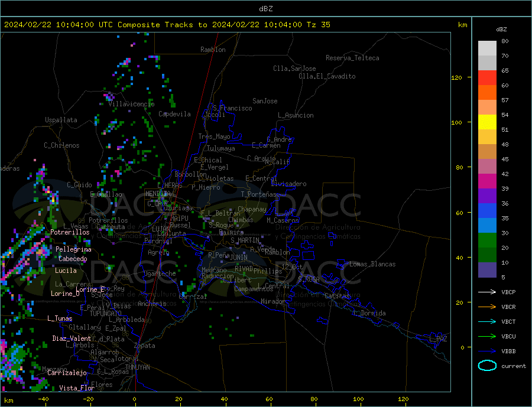Click the Zapata location label

(x=145, y=346)
